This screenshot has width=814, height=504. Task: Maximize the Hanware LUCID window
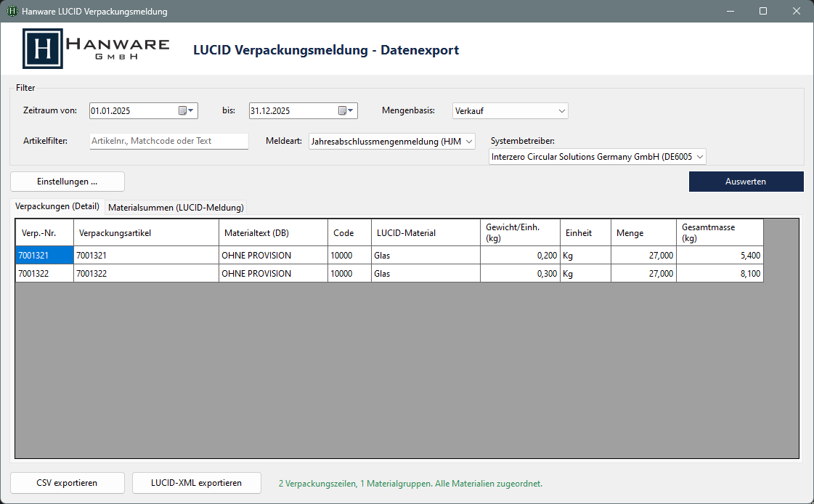point(763,11)
